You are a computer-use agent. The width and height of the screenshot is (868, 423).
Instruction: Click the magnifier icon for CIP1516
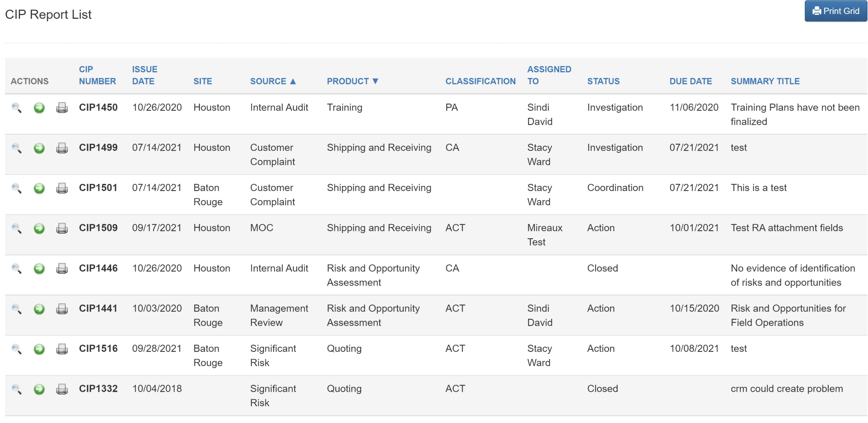(16, 349)
